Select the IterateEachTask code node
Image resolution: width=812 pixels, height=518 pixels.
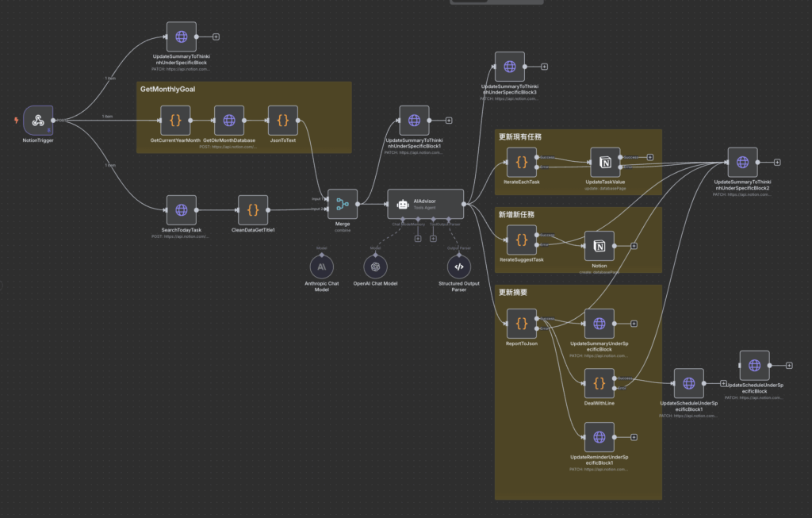coord(522,163)
